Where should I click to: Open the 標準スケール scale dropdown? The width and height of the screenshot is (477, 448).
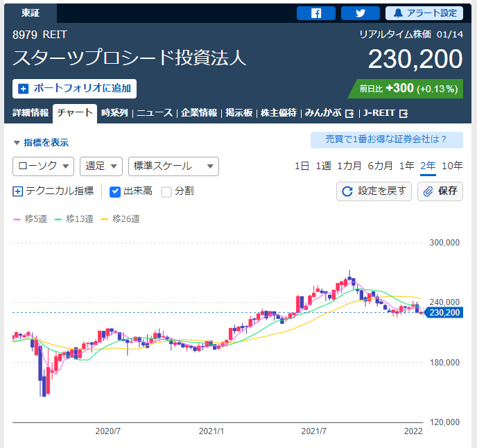(173, 166)
